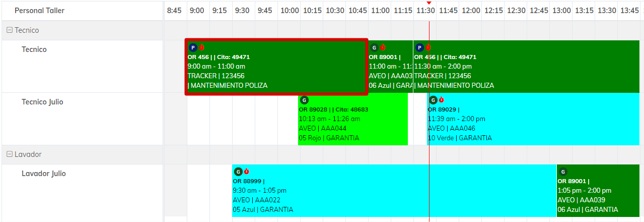644x222 pixels.
Task: Click the 12:30 time column header
Action: click(516, 11)
